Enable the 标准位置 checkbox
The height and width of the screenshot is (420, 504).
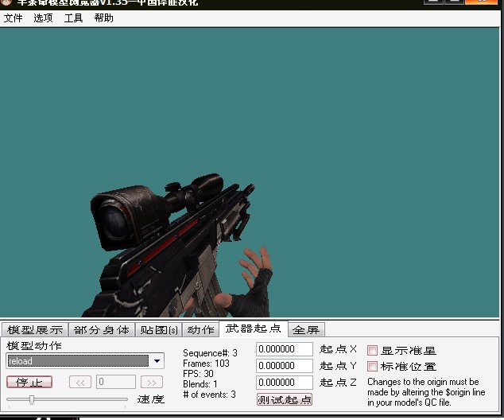tap(372, 366)
